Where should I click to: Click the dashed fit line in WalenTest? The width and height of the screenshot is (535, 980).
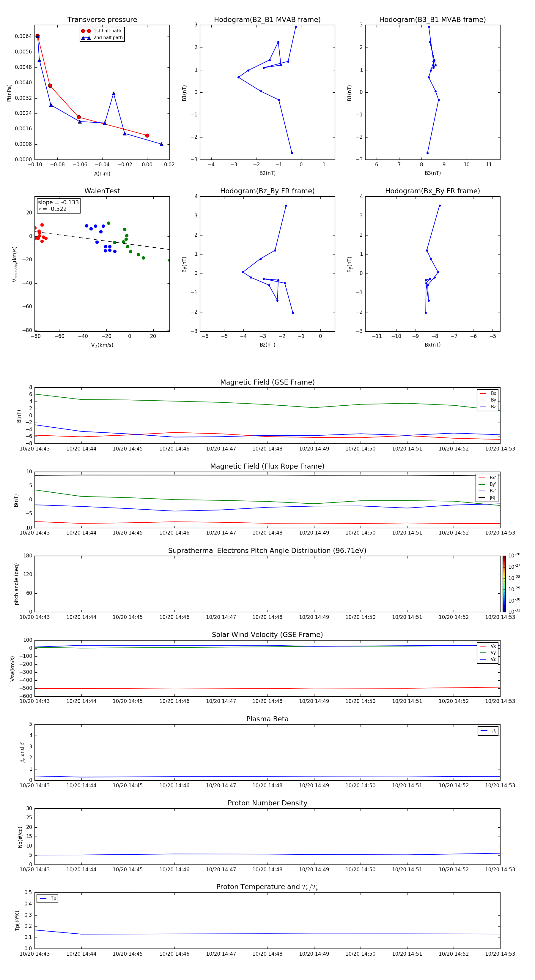click(x=102, y=241)
